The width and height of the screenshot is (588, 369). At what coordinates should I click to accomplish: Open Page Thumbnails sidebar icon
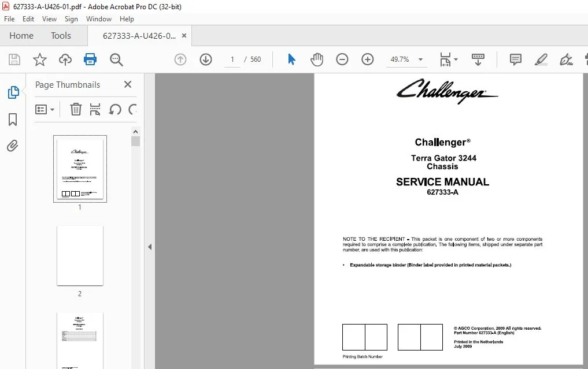point(13,92)
